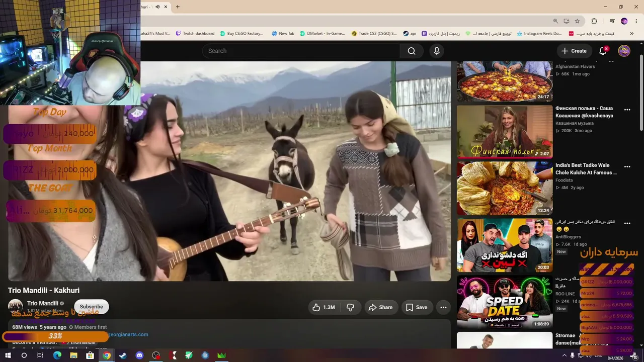Open Discord from the taskbar

tap(139, 355)
